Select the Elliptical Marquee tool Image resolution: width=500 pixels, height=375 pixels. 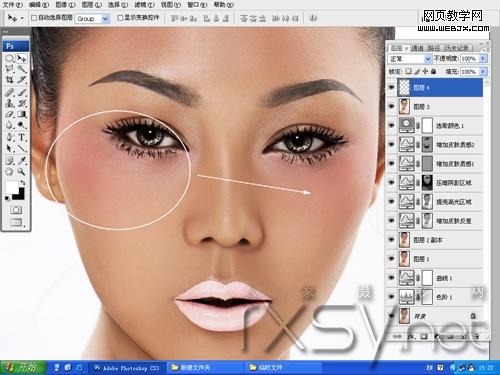click(x=9, y=59)
